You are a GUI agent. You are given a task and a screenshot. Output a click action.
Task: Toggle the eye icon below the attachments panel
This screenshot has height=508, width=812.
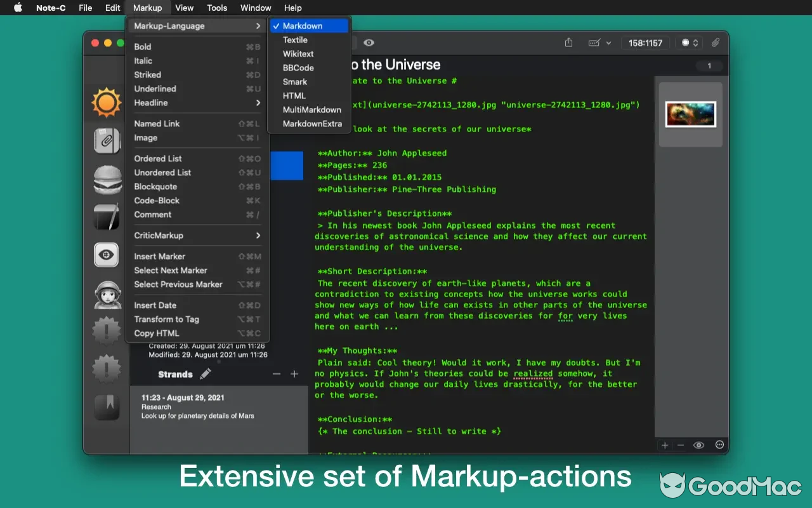pos(698,445)
